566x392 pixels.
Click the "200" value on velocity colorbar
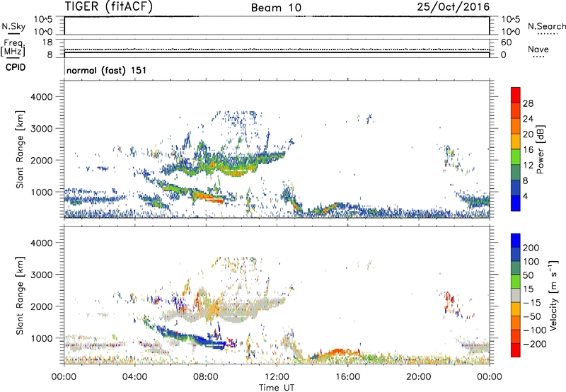[531, 248]
